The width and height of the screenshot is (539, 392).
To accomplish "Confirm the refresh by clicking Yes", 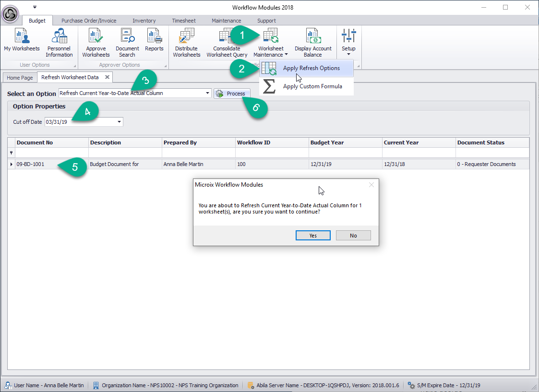I will click(313, 235).
